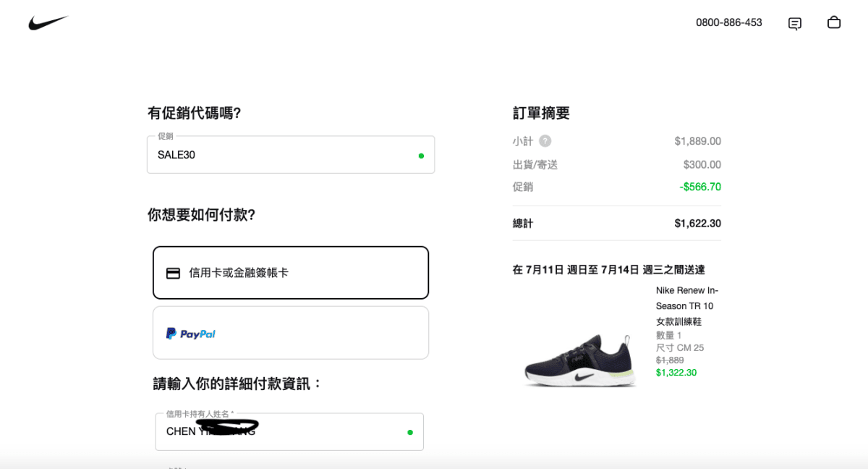Click the green $1,322.30 sale price
The height and width of the screenshot is (469, 868).
[x=676, y=373]
